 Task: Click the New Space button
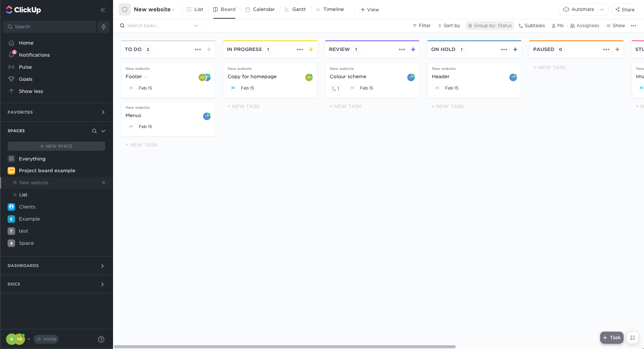56,146
